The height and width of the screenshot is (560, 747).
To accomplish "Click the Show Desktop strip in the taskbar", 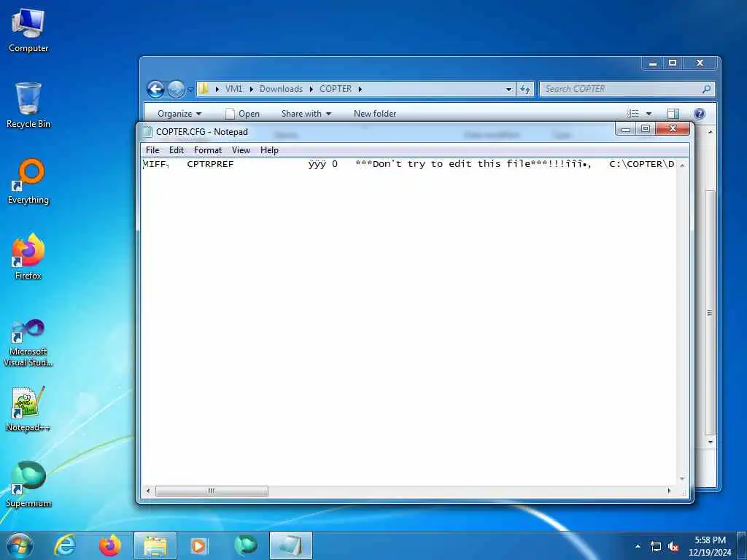I will tap(742, 546).
